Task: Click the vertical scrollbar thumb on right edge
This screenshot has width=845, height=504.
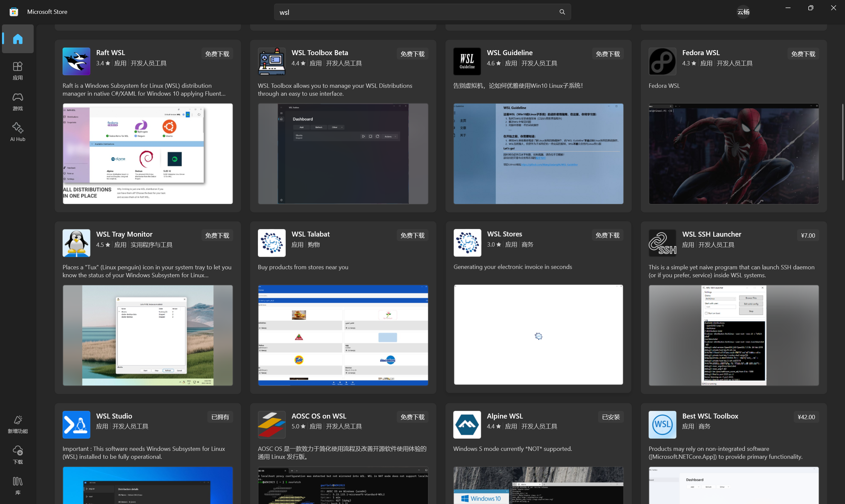Action: click(843, 142)
